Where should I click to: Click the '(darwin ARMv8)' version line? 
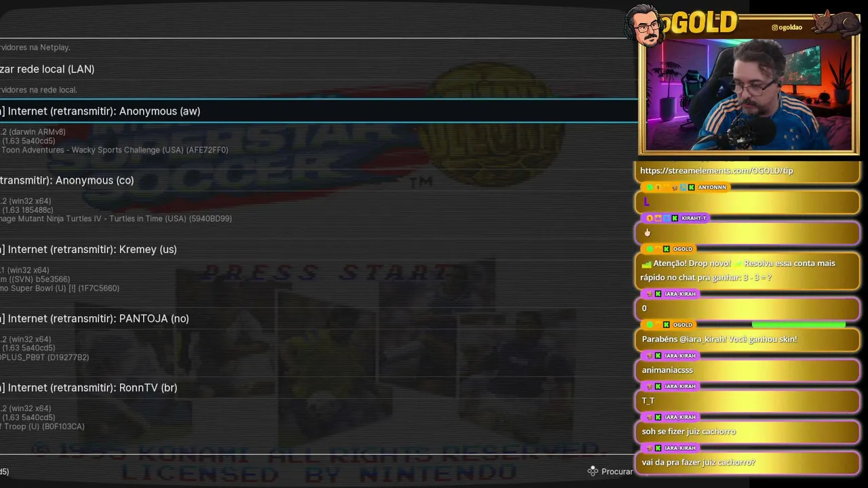pyautogui.click(x=33, y=132)
